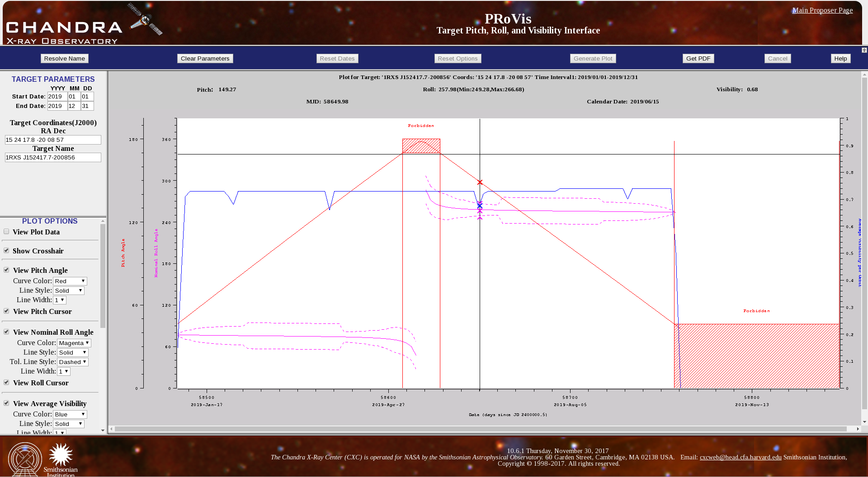
Task: Open Roll Angle Curve Color dropdown (Magenta)
Action: tap(74, 343)
